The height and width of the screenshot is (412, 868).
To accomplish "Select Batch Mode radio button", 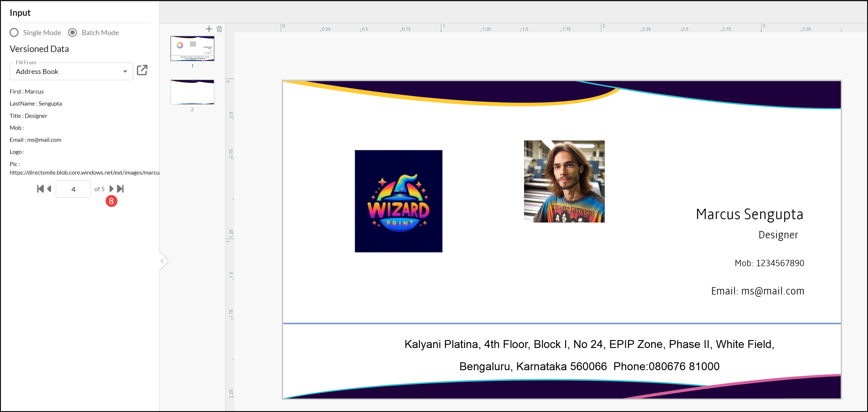I will pos(73,33).
